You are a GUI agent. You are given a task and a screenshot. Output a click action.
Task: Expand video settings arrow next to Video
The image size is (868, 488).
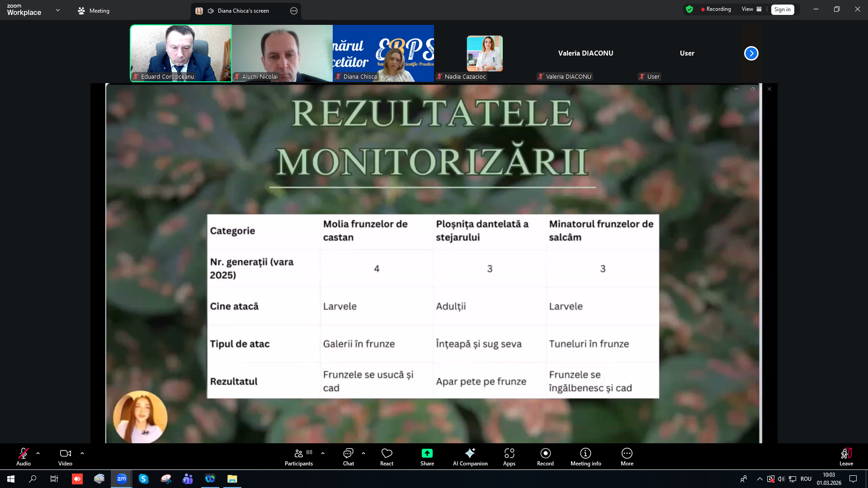[x=82, y=453]
